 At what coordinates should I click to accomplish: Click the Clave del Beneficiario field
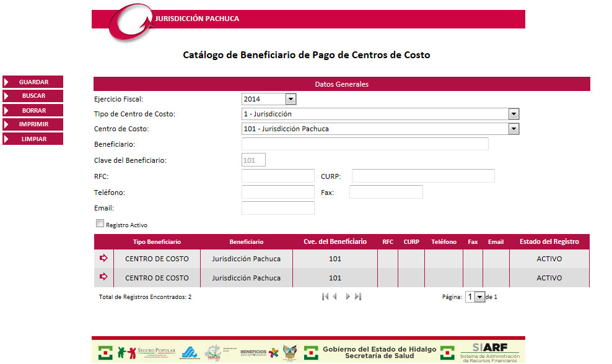pyautogui.click(x=253, y=160)
